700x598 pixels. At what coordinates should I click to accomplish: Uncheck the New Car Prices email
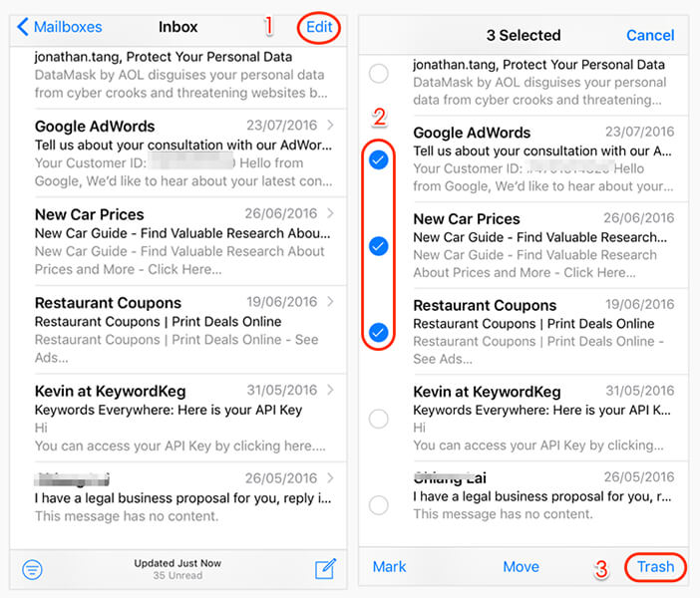[379, 246]
